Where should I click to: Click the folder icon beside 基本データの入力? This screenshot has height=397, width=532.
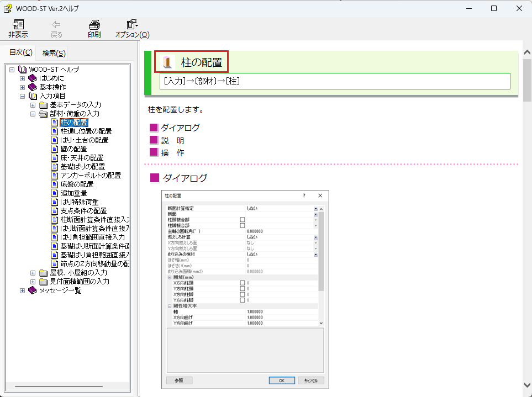tap(43, 105)
